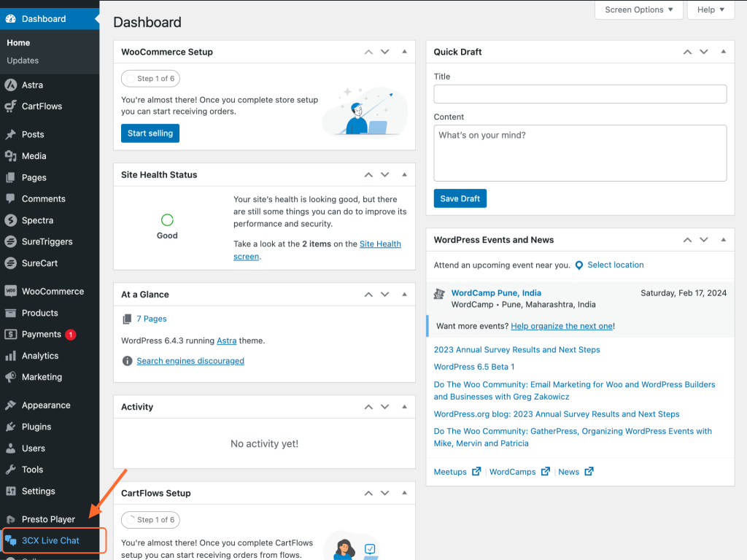Click the Spectra icon in the sidebar
747x560 pixels.
coord(11,220)
